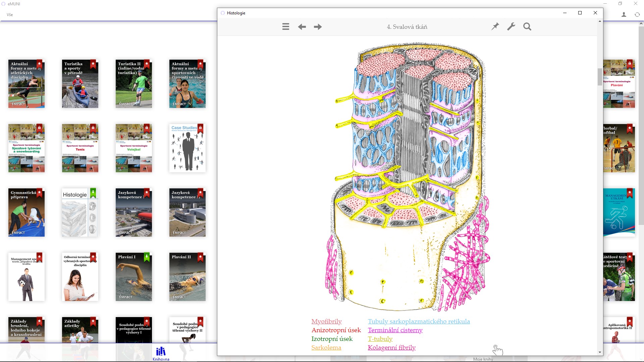The width and height of the screenshot is (644, 362).
Task: Click the refresh sync icon
Action: [637, 15]
